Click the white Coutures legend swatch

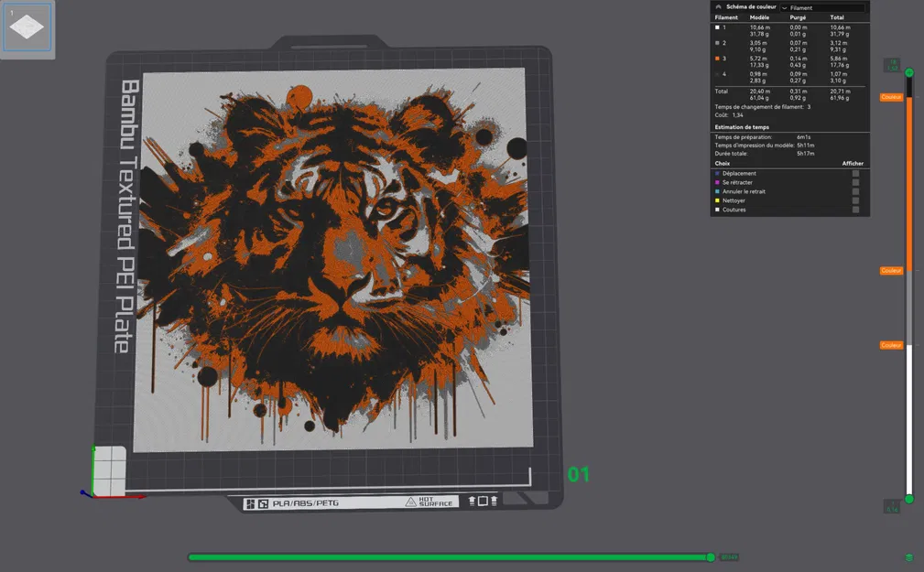coord(717,210)
